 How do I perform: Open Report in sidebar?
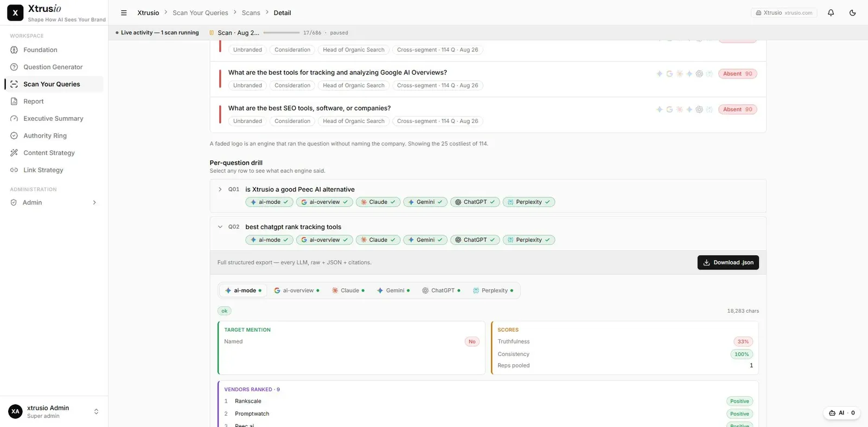54,101
